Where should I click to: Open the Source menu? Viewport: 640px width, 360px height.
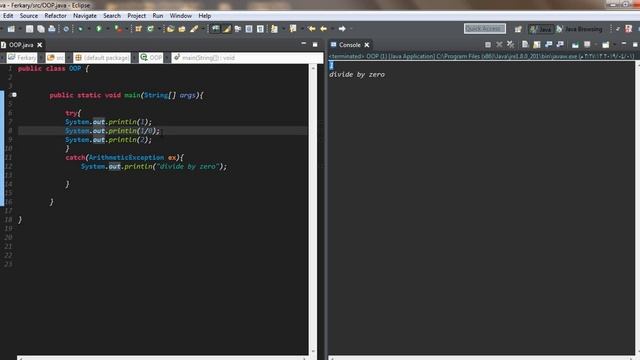(29, 16)
